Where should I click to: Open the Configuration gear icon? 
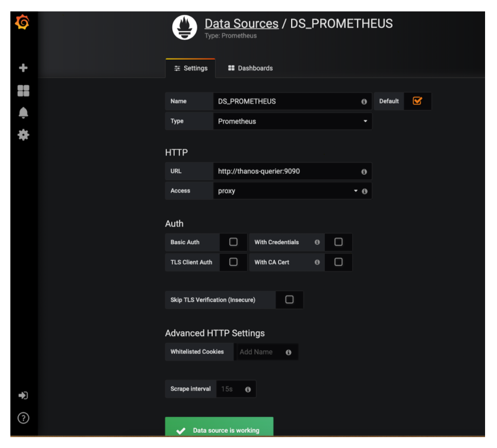(x=23, y=135)
